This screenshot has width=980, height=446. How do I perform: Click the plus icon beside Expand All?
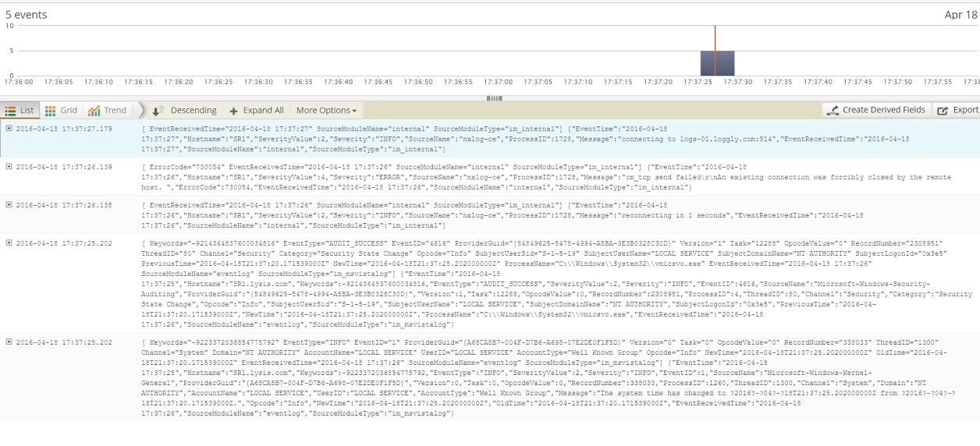coord(233,111)
